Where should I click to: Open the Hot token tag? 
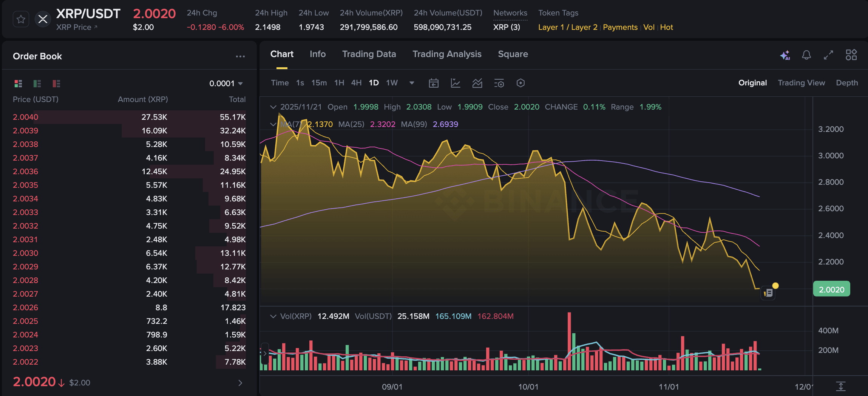click(x=667, y=27)
